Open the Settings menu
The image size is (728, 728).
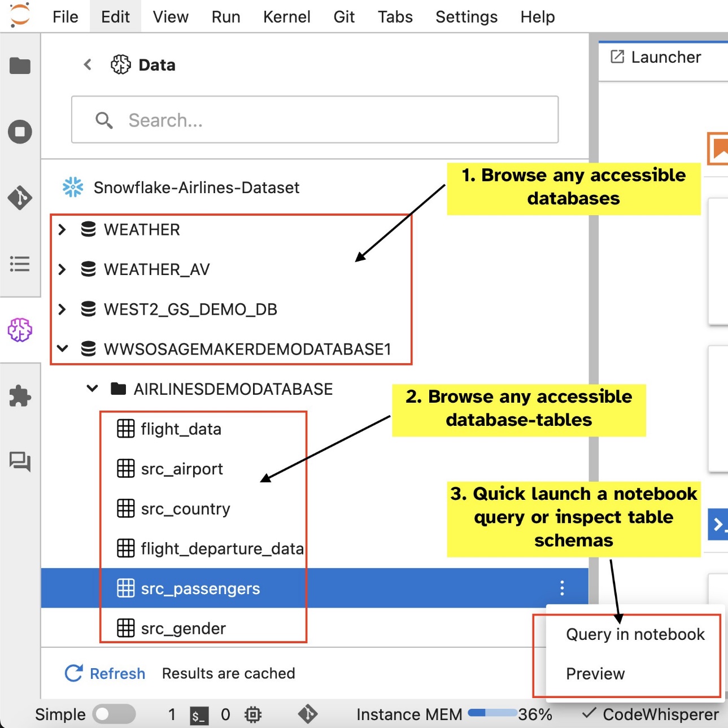click(x=467, y=17)
